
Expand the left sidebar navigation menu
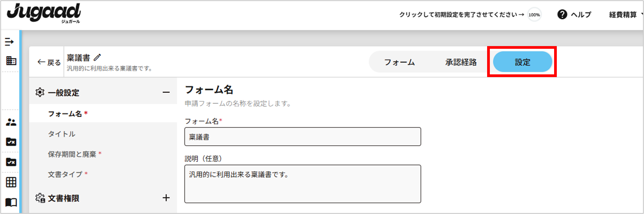pyautogui.click(x=9, y=42)
